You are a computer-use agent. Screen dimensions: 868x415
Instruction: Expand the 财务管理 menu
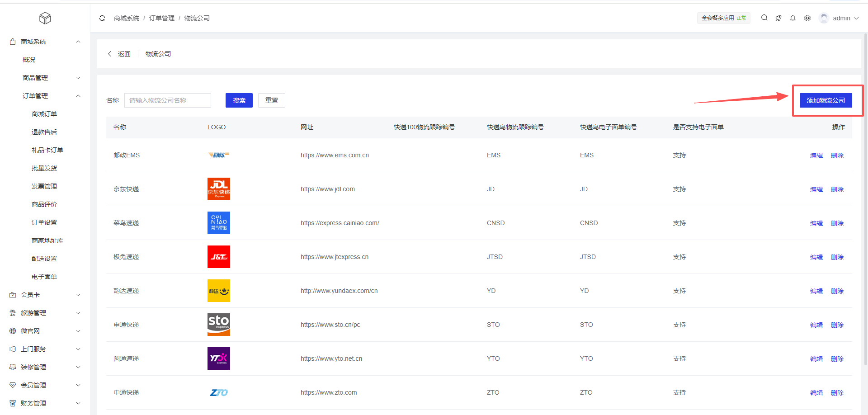(45, 403)
